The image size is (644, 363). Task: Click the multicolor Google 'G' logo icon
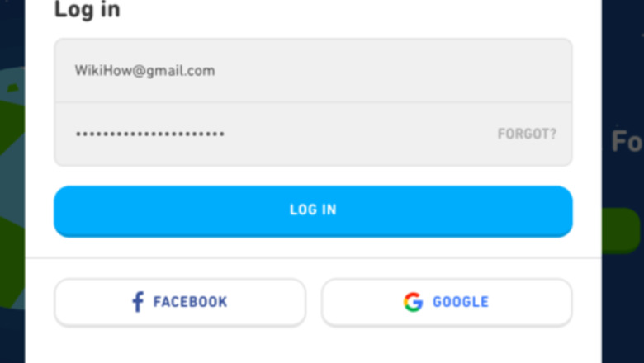(x=413, y=302)
